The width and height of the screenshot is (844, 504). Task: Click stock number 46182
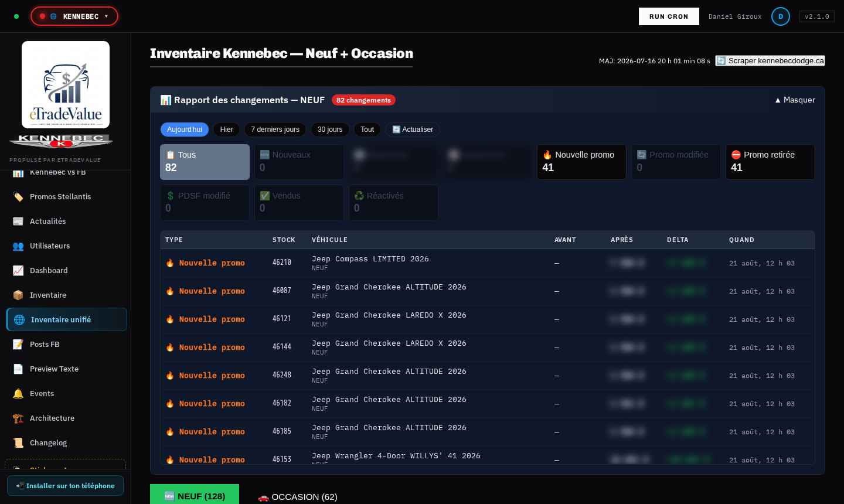(x=282, y=403)
